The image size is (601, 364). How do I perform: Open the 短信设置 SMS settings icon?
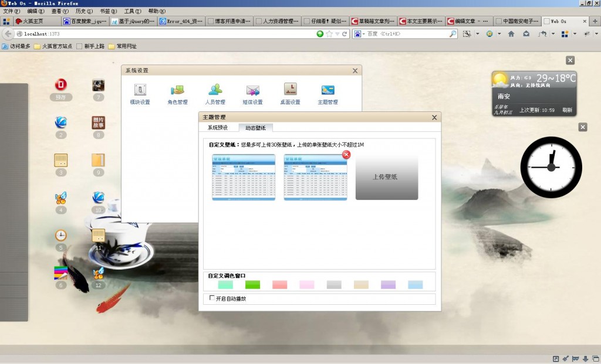pos(252,90)
